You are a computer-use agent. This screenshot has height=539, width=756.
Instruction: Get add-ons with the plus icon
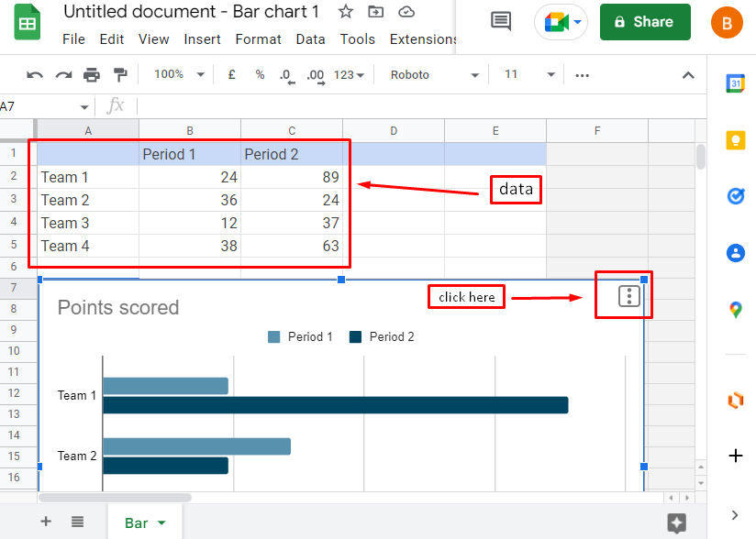click(735, 456)
